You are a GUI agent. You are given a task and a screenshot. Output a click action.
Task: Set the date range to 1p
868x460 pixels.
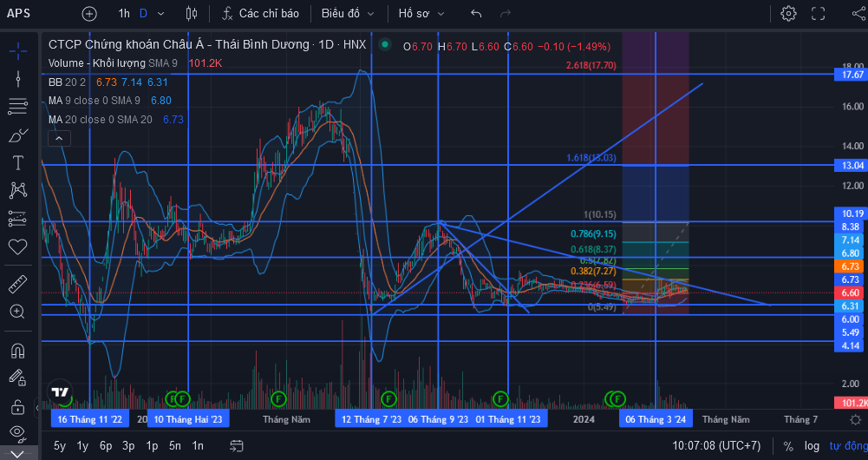point(152,445)
